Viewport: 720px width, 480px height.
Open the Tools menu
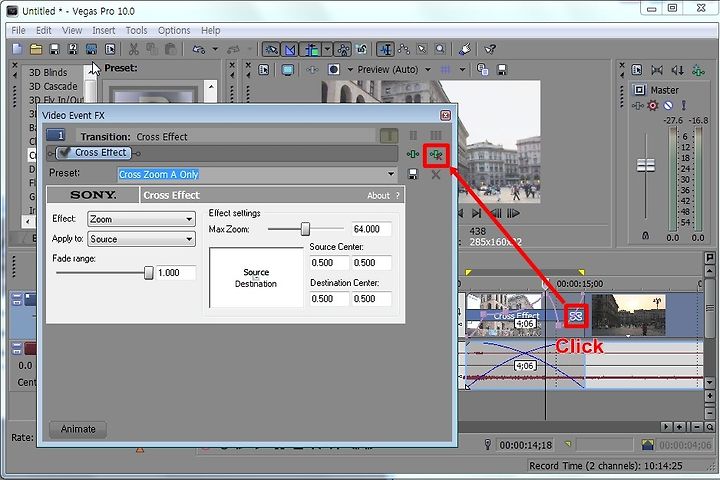[x=136, y=30]
